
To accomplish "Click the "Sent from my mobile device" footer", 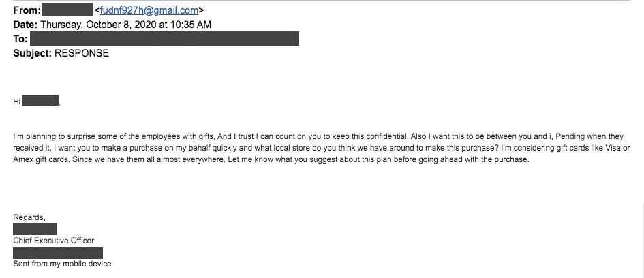I will [62, 264].
